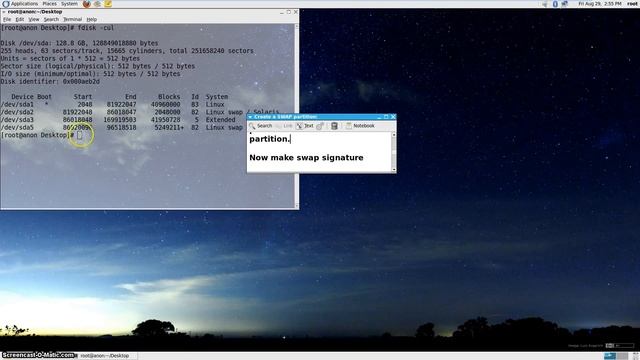This screenshot has height=360, width=640.
Task: Place cursor after 'partition.' in note
Action: [x=290, y=139]
